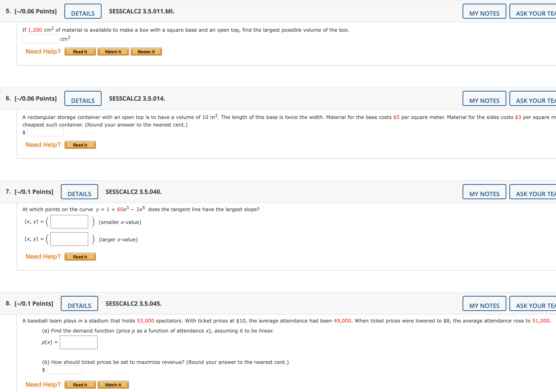
Task: Open MY NOTES for question 5
Action: tap(484, 11)
